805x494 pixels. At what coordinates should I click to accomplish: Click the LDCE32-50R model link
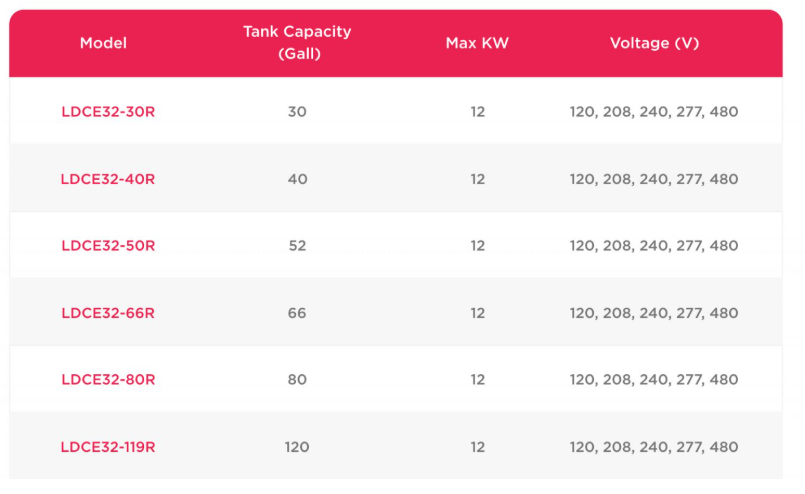(108, 246)
